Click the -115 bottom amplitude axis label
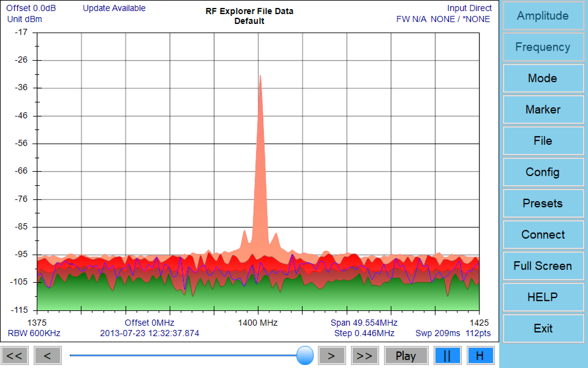 pyautogui.click(x=19, y=310)
